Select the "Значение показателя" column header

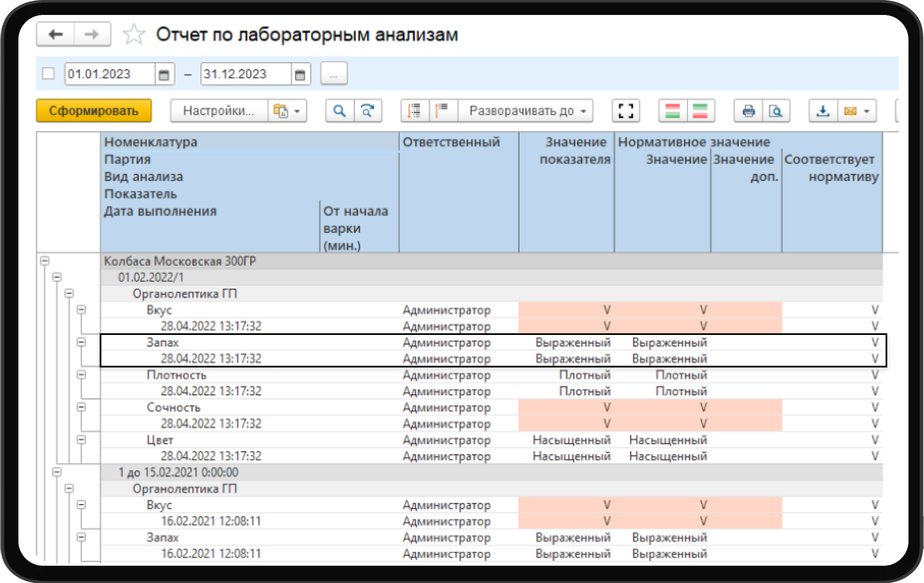(x=575, y=150)
